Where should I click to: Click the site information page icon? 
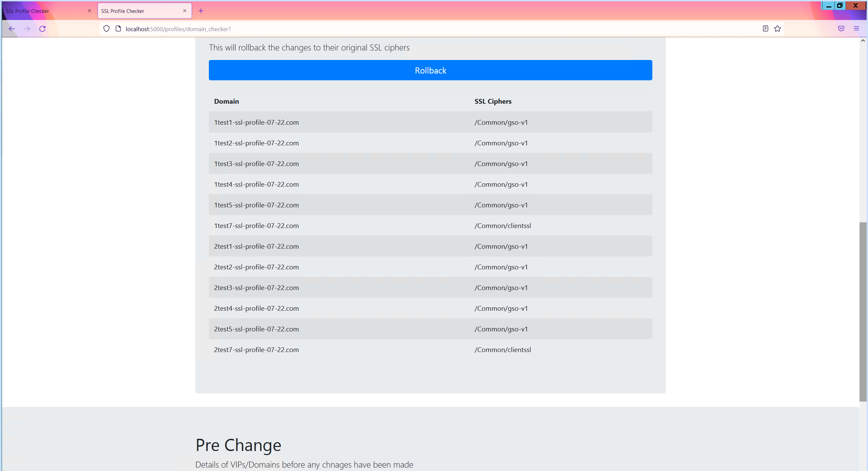click(118, 29)
